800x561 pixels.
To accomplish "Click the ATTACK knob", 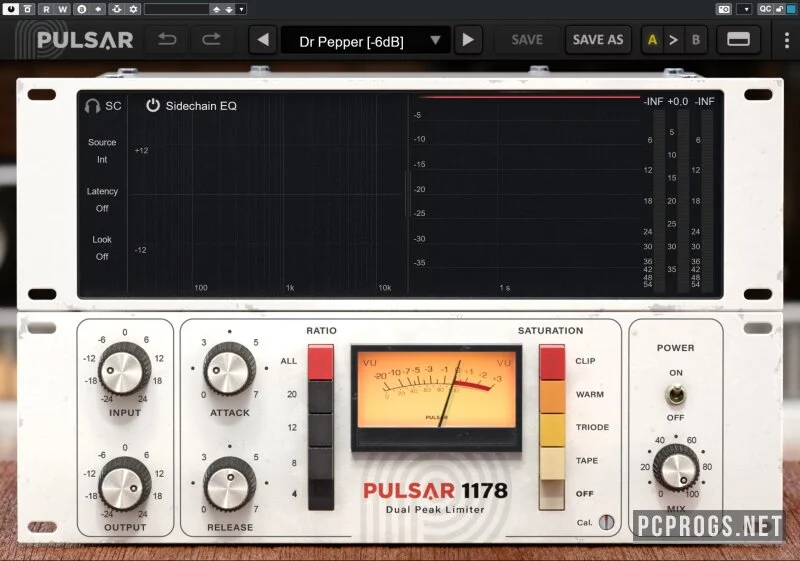I will pyautogui.click(x=229, y=368).
